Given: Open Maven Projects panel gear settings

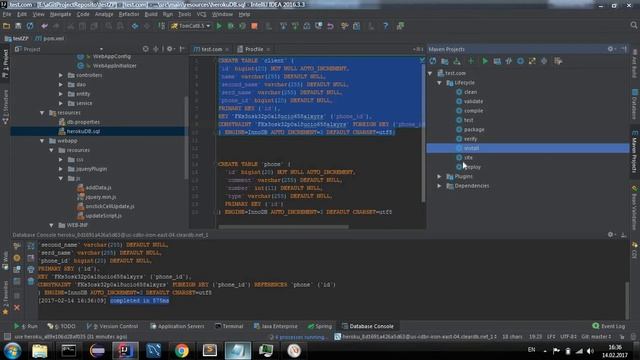Looking at the screenshot, I should pos(610,49).
